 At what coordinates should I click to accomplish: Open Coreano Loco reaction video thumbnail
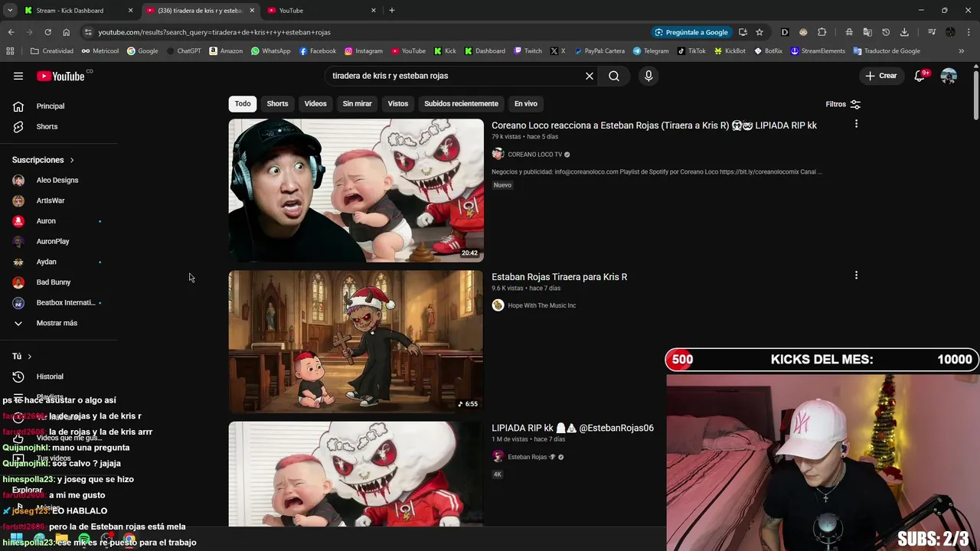coord(356,191)
